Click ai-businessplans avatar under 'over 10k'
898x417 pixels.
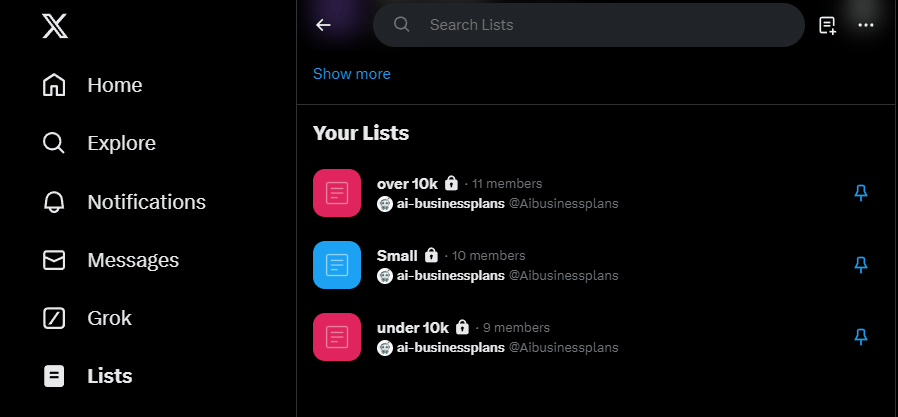click(x=385, y=203)
